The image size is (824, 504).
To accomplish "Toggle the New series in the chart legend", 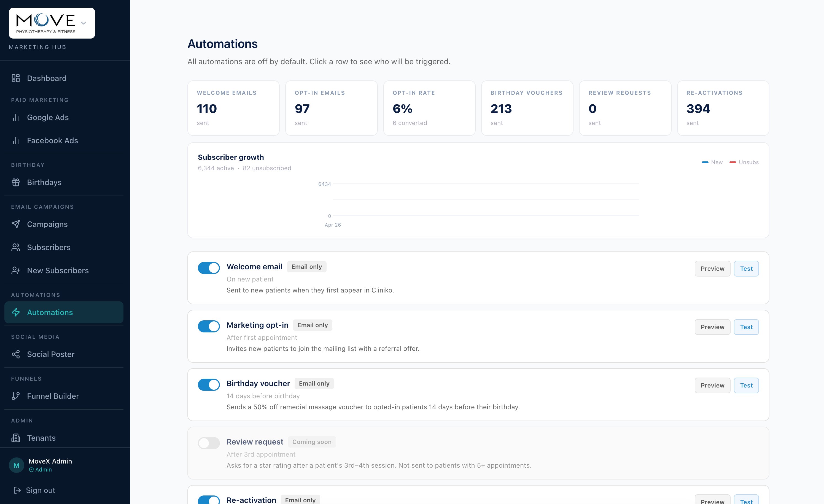I will click(713, 162).
